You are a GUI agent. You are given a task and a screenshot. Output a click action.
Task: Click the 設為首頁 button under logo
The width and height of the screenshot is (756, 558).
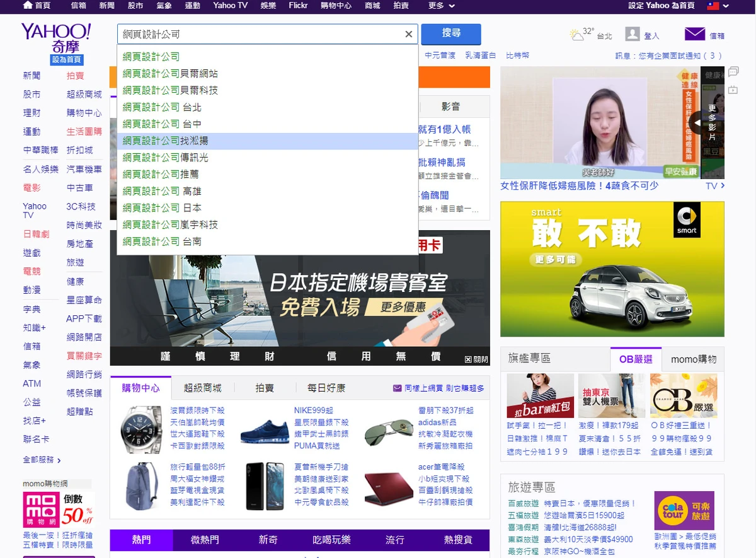(67, 60)
